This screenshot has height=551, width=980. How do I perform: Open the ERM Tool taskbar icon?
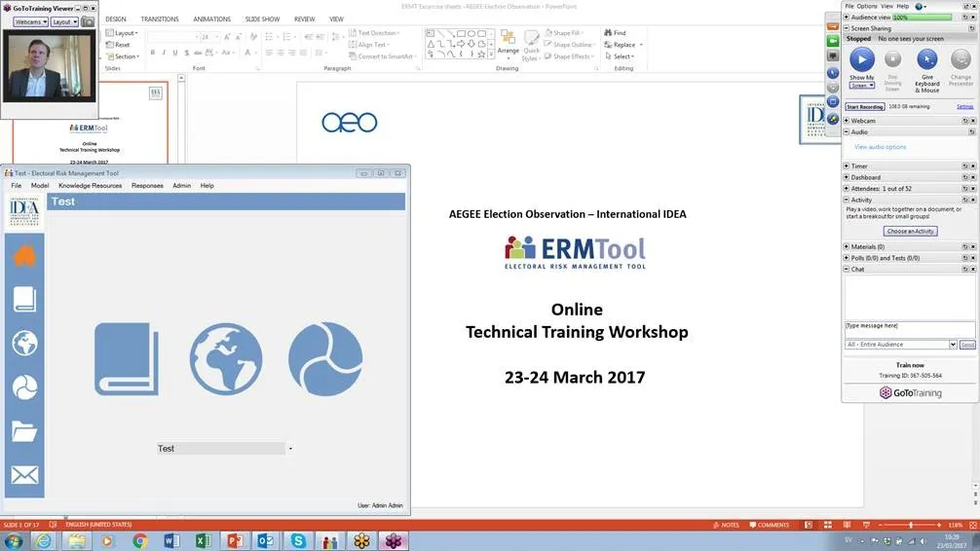pos(330,540)
